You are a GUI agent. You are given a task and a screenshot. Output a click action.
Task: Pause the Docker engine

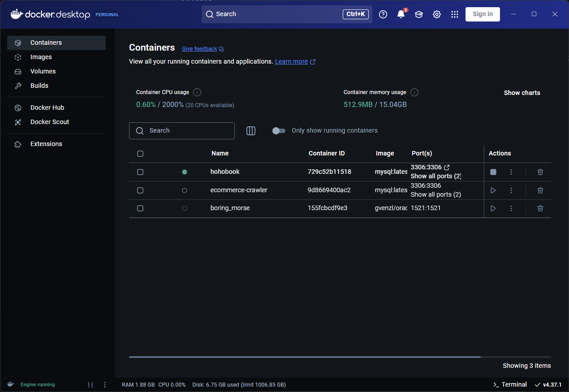point(91,384)
